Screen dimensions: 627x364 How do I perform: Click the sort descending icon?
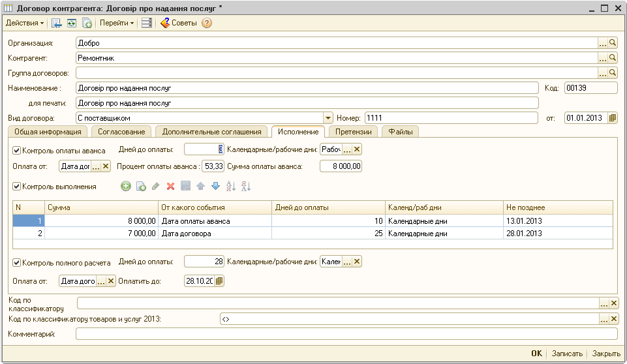click(246, 187)
